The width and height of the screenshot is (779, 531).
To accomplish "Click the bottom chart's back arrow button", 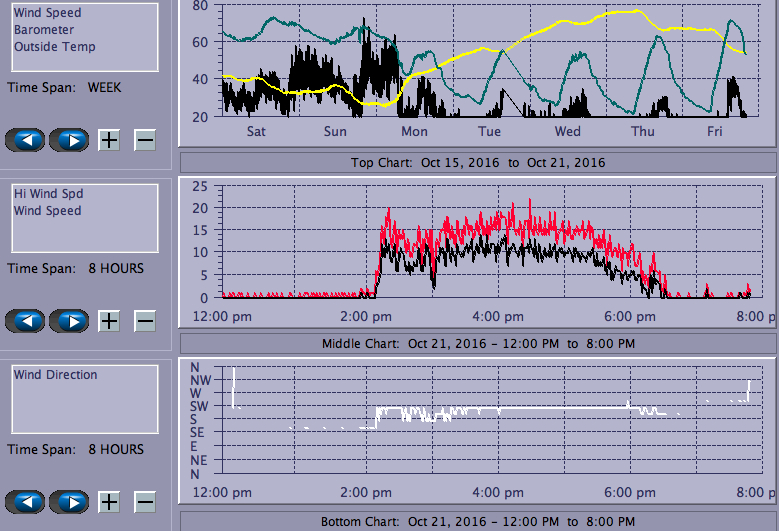I will coord(26,502).
